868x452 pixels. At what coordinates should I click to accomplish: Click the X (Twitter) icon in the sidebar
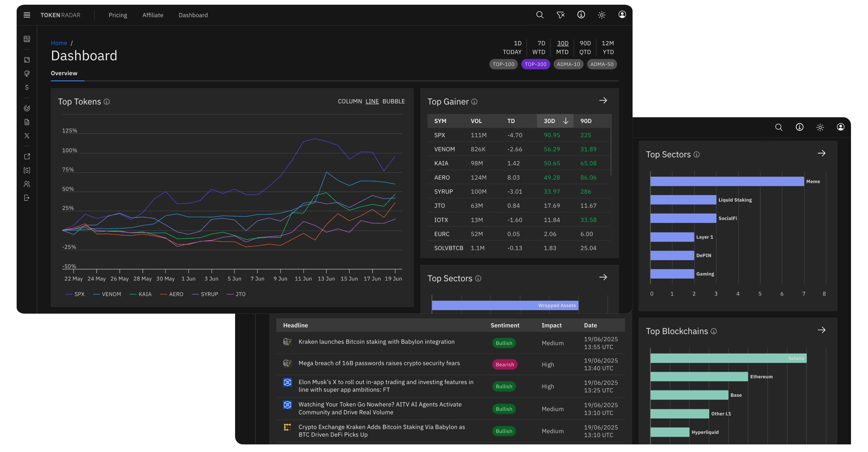pyautogui.click(x=27, y=136)
